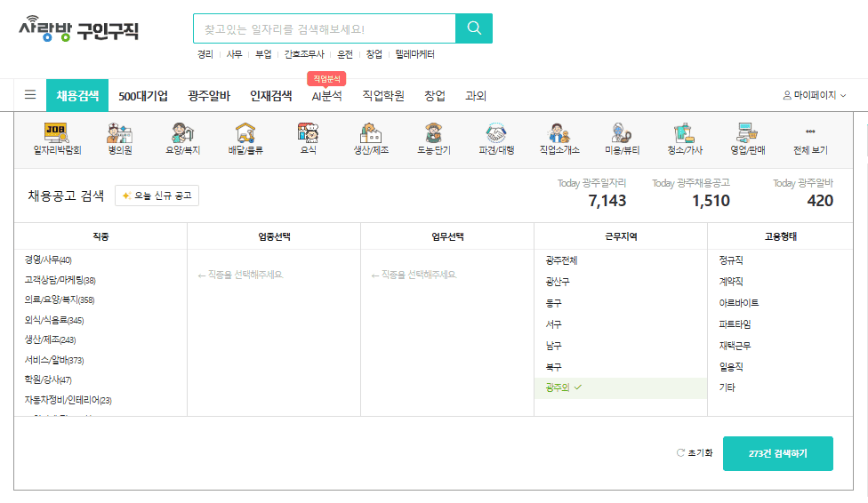
Task: Switch to the 500대기업 tab
Action: pyautogui.click(x=143, y=96)
